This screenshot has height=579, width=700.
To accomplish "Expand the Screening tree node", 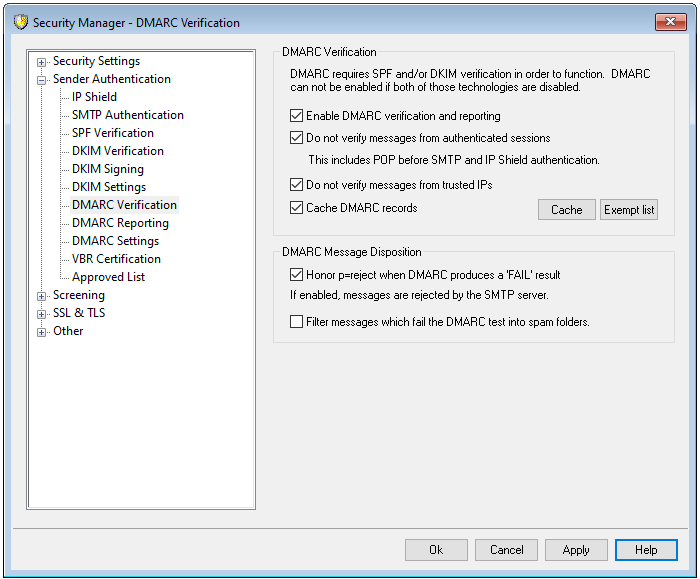I will tap(42, 296).
